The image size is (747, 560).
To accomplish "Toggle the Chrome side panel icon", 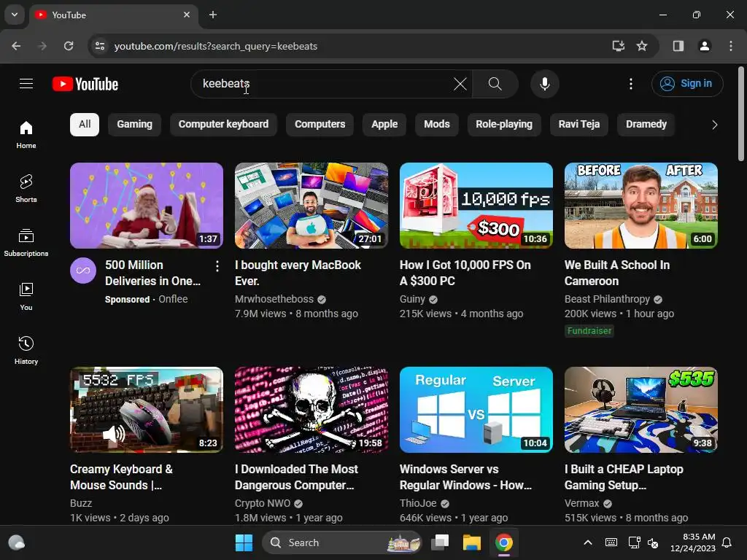I will 678,46.
